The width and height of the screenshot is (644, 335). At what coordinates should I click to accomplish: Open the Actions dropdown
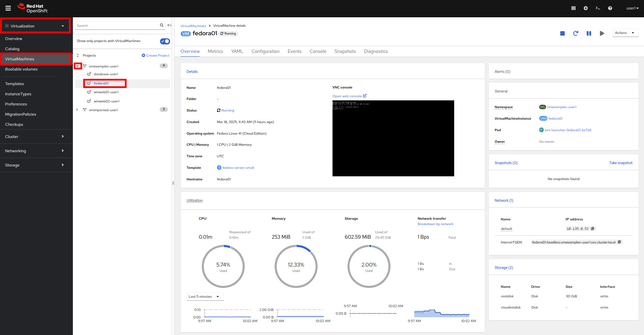[625, 33]
